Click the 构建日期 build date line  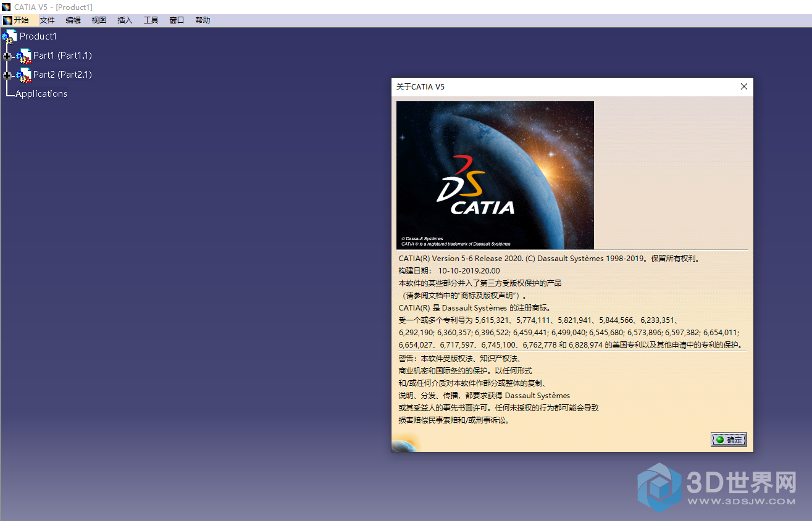tap(450, 270)
